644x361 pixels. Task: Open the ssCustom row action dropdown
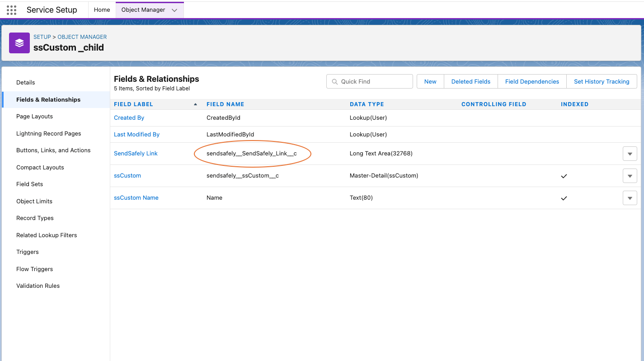(630, 176)
